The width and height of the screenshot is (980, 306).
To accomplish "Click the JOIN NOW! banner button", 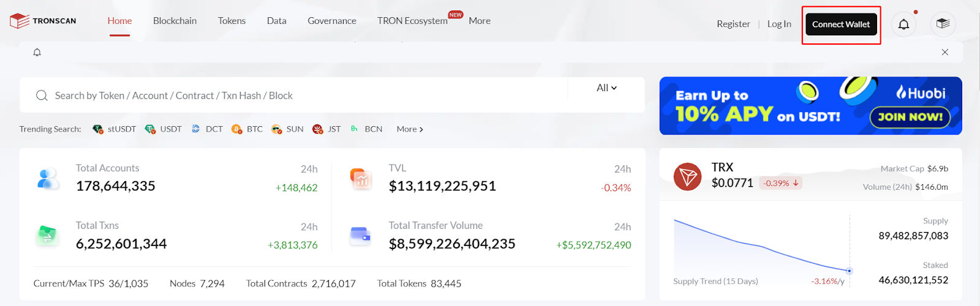I will (x=910, y=117).
